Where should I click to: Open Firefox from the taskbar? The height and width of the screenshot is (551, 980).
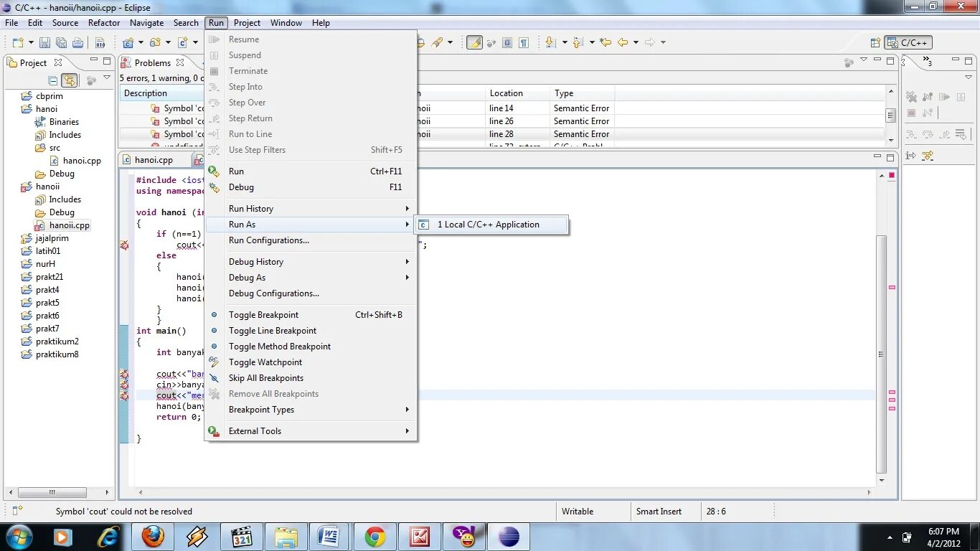coord(153,537)
